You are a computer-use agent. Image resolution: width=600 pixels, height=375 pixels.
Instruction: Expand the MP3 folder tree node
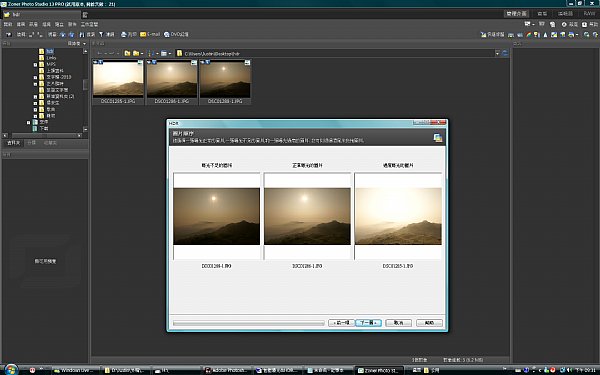point(35,64)
